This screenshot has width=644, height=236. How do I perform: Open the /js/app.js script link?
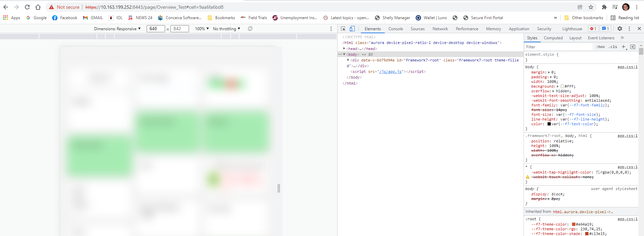[x=390, y=72]
